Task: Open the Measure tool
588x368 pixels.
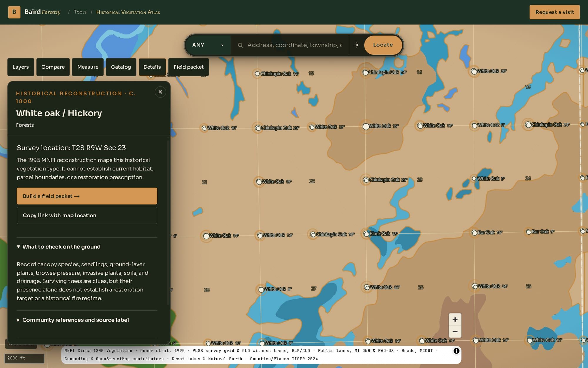Action: click(88, 67)
